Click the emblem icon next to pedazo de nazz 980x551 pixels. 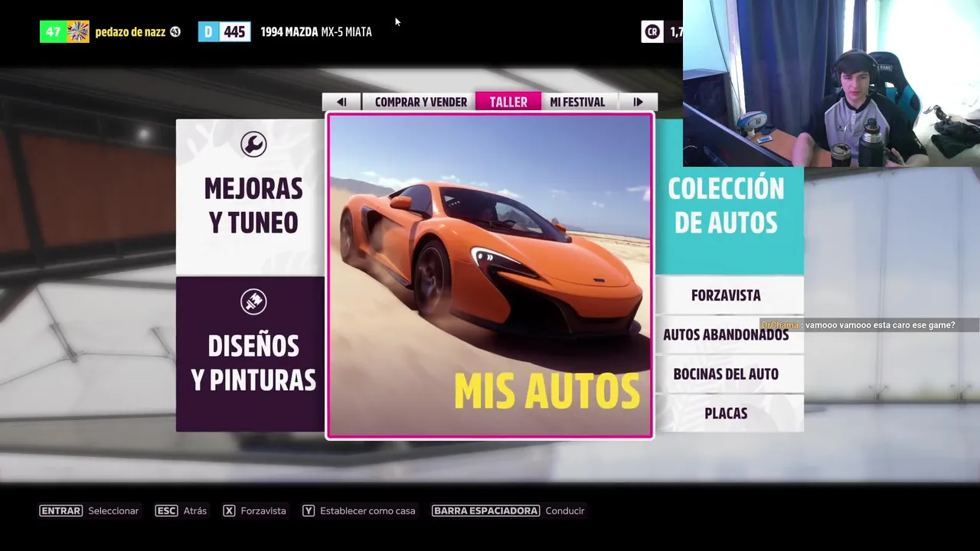click(175, 32)
